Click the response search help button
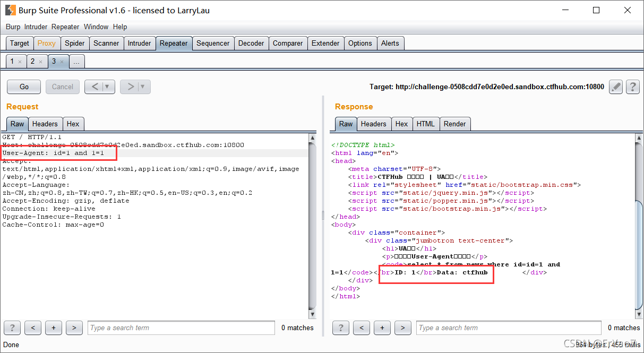This screenshot has height=353, width=644. [341, 328]
